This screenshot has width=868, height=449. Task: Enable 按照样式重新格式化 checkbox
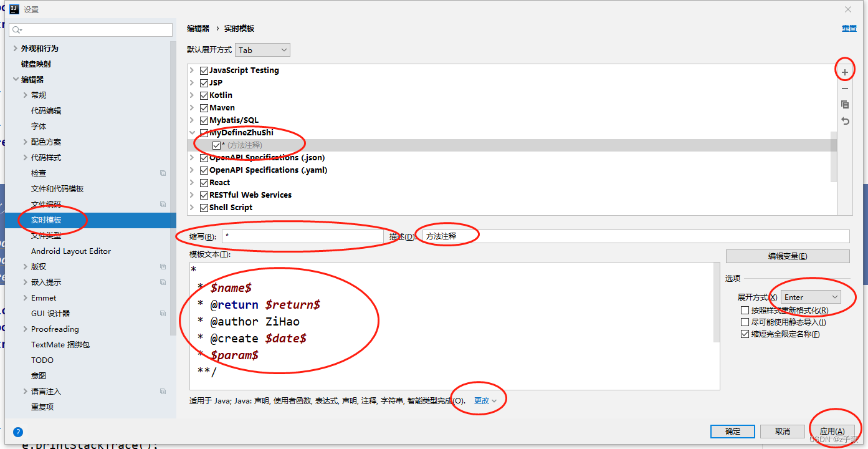click(x=745, y=311)
